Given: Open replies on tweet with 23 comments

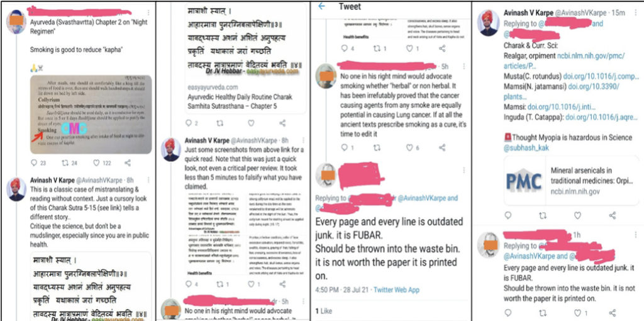Looking at the screenshot, I should click(x=34, y=163).
